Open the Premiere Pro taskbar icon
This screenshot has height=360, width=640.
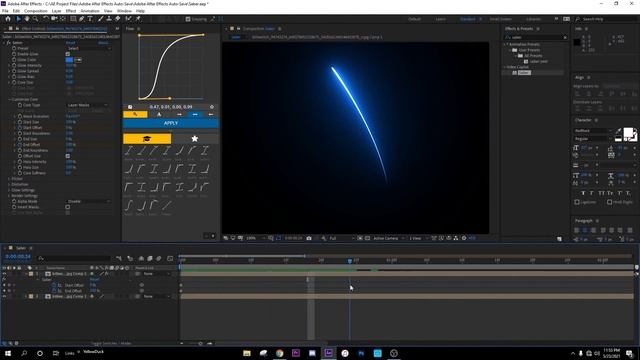pos(296,353)
